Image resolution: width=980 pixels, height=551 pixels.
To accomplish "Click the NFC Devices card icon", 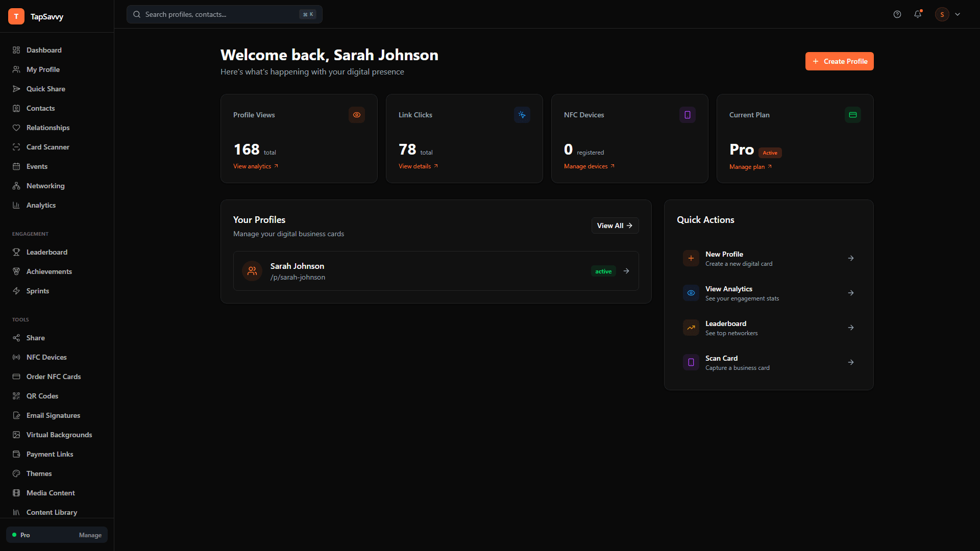I will [x=687, y=115].
